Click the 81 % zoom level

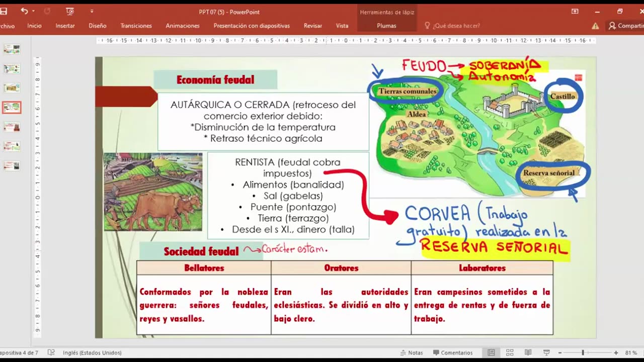click(631, 353)
